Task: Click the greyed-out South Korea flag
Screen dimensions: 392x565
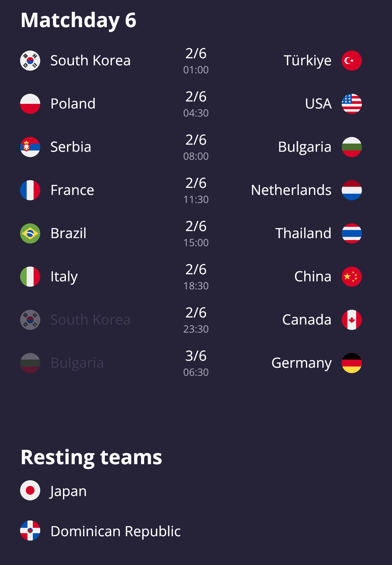Action: [x=30, y=320]
